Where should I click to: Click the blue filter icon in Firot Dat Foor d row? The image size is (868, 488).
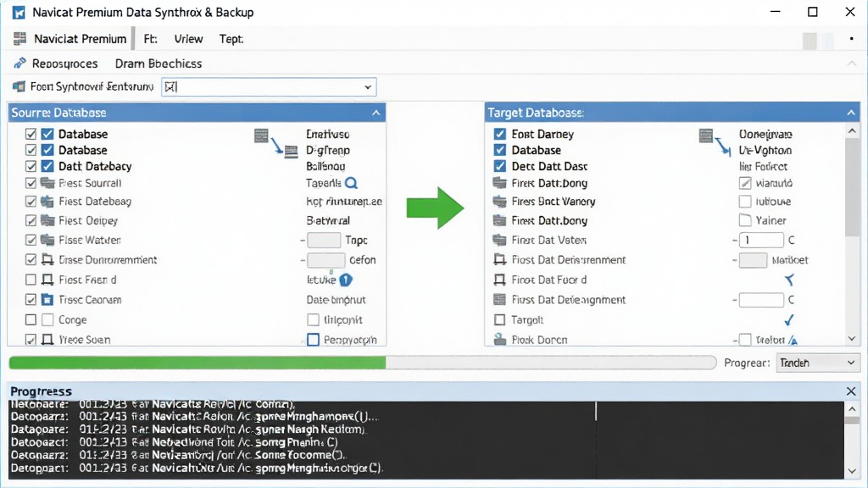point(789,280)
